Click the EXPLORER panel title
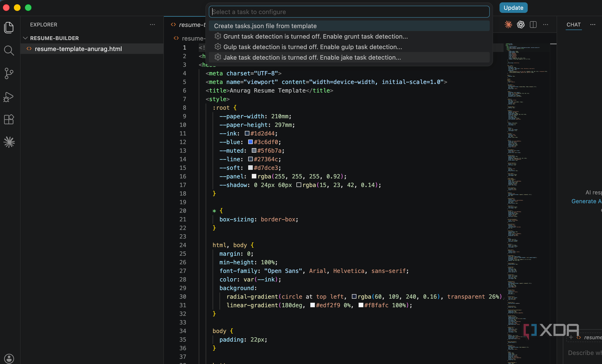Screen dimensions: 602x364 pos(43,24)
